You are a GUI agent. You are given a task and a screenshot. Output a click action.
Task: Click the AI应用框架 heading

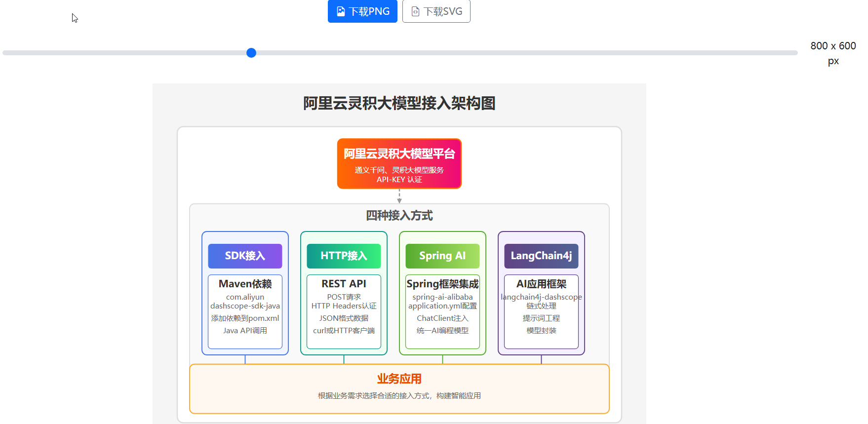coord(541,284)
